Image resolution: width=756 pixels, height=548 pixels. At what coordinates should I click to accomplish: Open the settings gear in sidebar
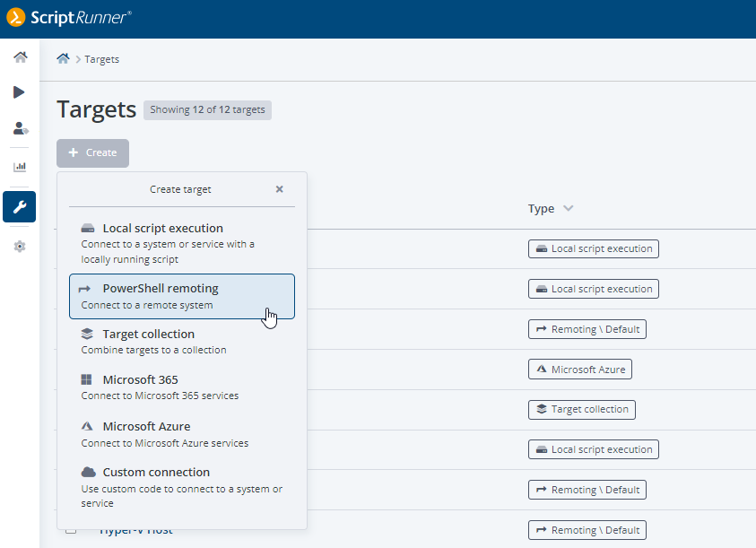(20, 247)
